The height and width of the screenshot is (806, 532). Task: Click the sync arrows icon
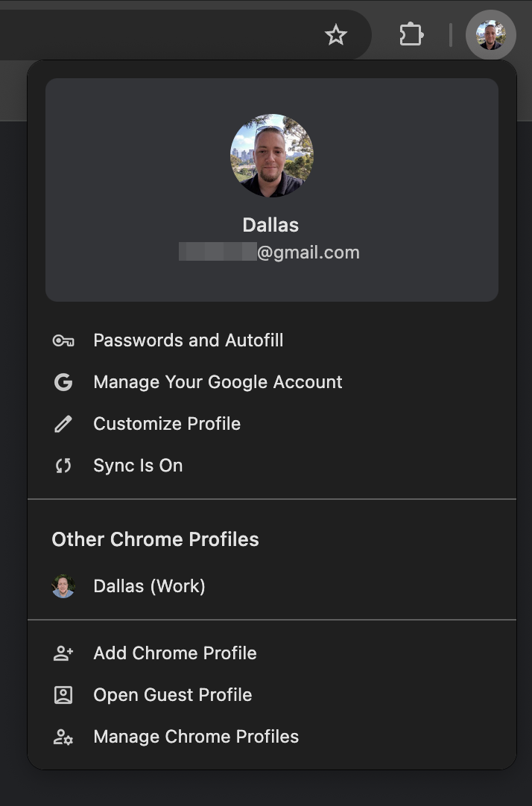tap(63, 466)
